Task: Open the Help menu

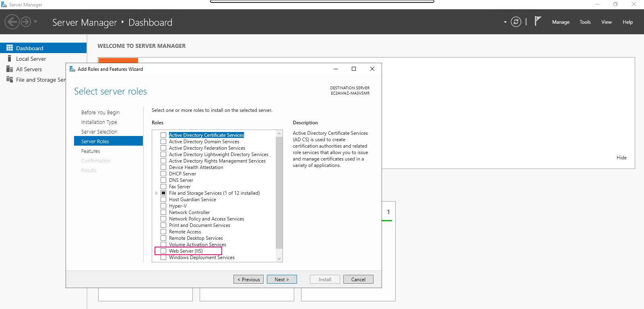Action: [x=628, y=22]
